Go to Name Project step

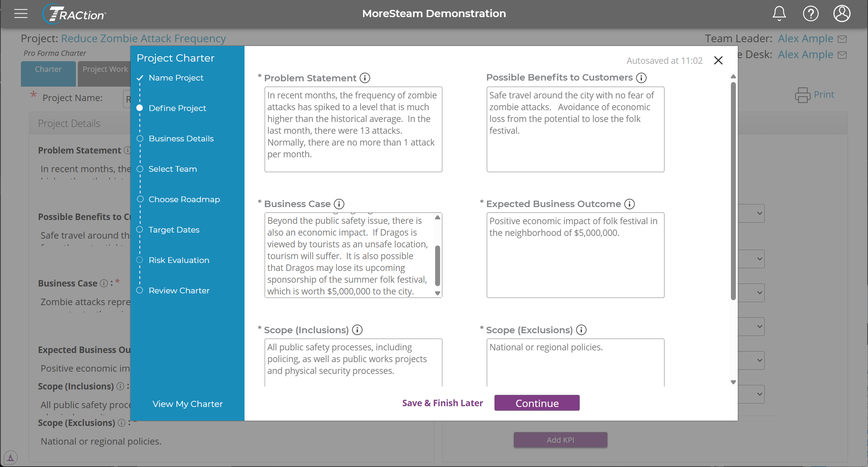point(176,78)
